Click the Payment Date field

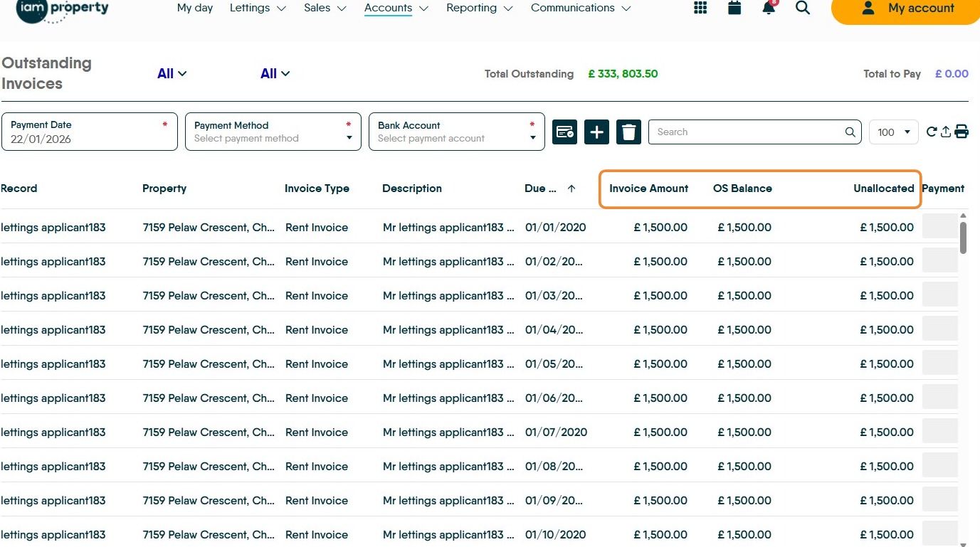[x=90, y=132]
